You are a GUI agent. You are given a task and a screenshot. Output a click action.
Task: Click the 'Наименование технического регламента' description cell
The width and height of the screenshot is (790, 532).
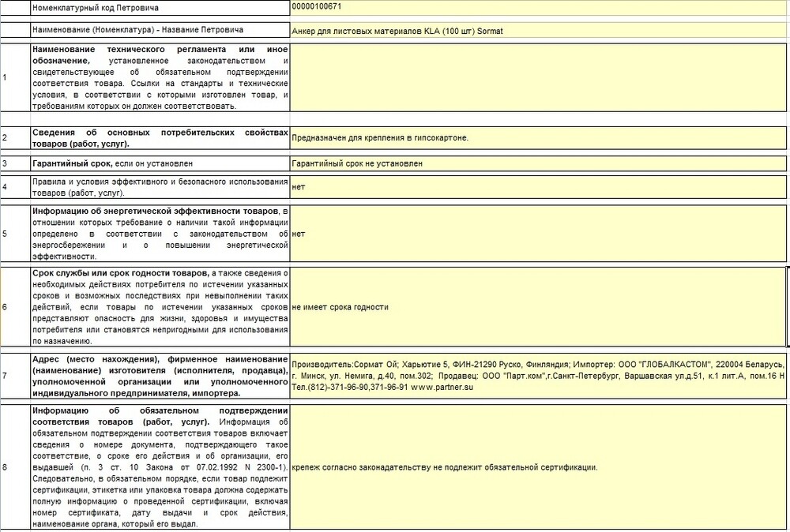[160, 78]
